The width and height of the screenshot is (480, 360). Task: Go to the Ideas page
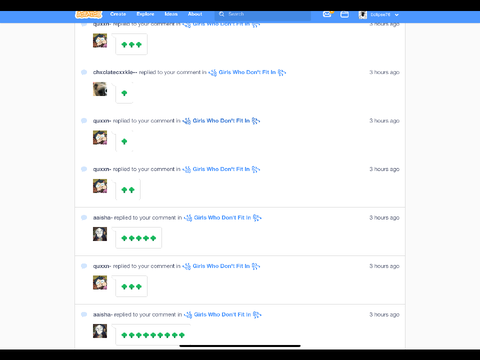(x=171, y=14)
